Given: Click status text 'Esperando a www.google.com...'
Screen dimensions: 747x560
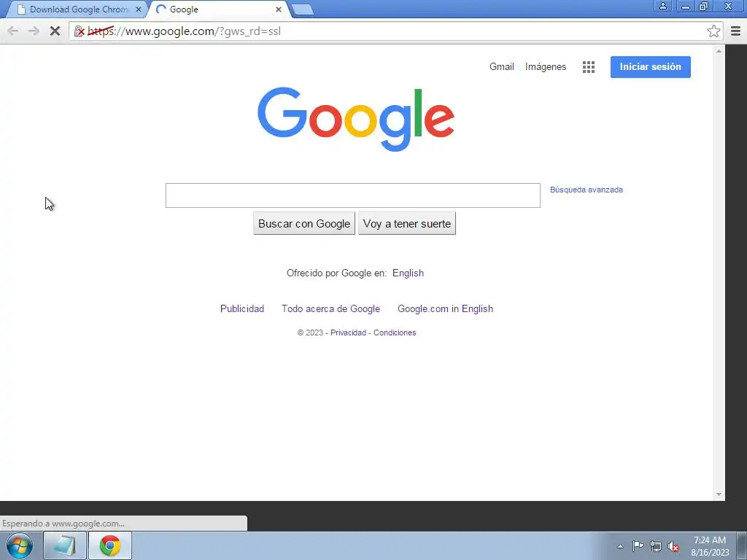Looking at the screenshot, I should (x=63, y=524).
